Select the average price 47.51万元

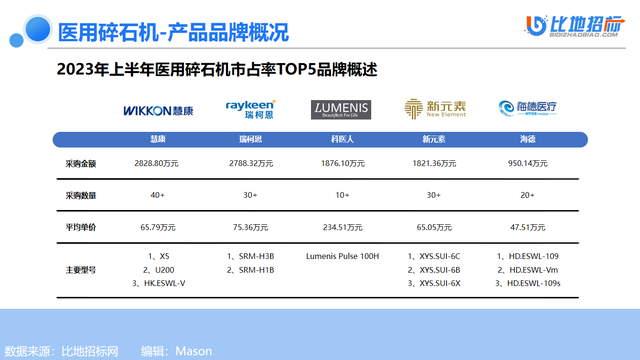527,227
